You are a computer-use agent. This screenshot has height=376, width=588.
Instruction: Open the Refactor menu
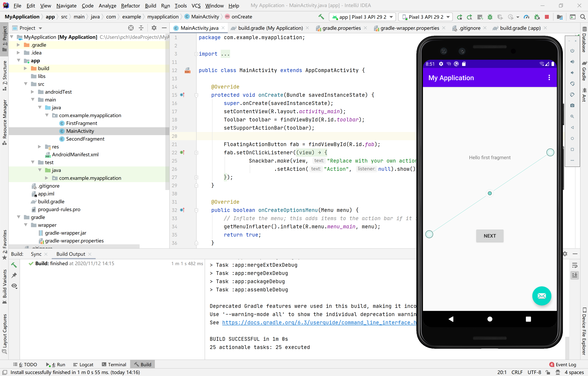131,5
